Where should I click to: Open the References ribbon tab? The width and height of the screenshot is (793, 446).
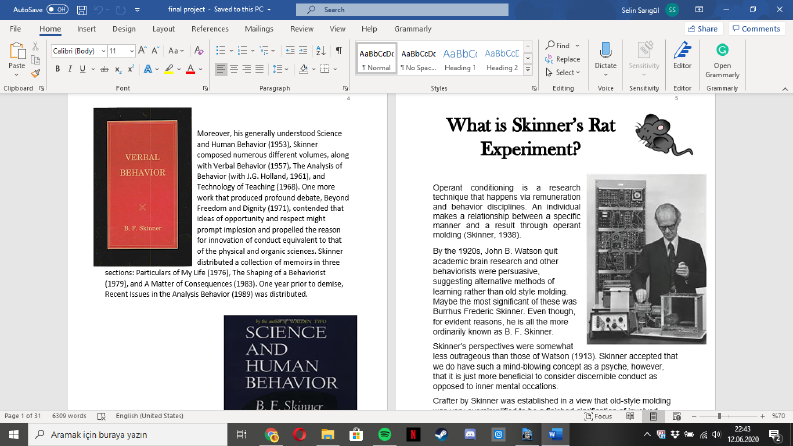tap(210, 29)
